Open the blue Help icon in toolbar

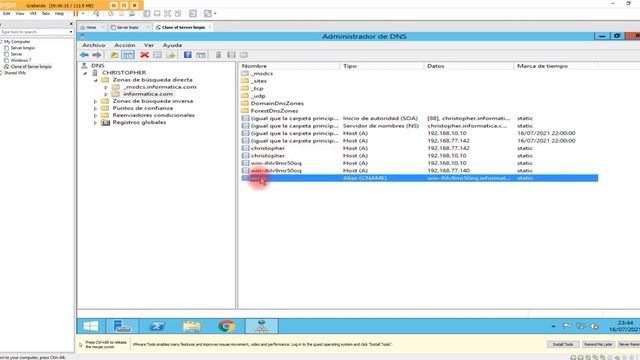pyautogui.click(x=187, y=55)
